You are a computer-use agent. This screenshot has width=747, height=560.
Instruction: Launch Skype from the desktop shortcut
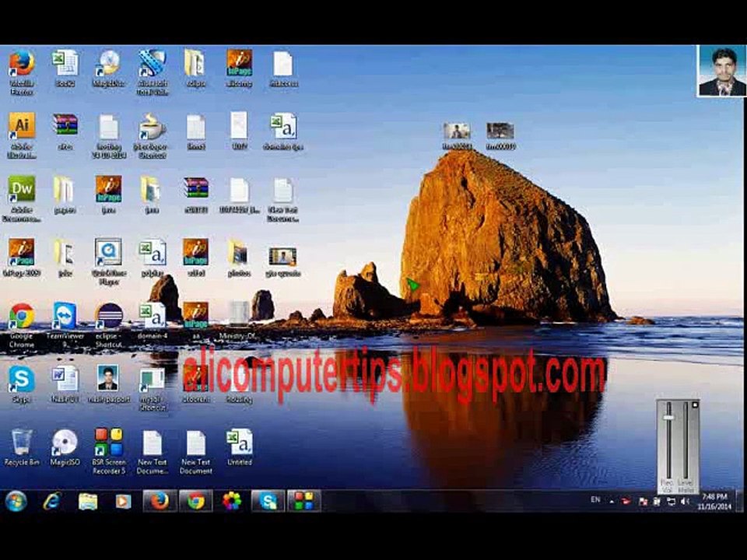pyautogui.click(x=22, y=385)
